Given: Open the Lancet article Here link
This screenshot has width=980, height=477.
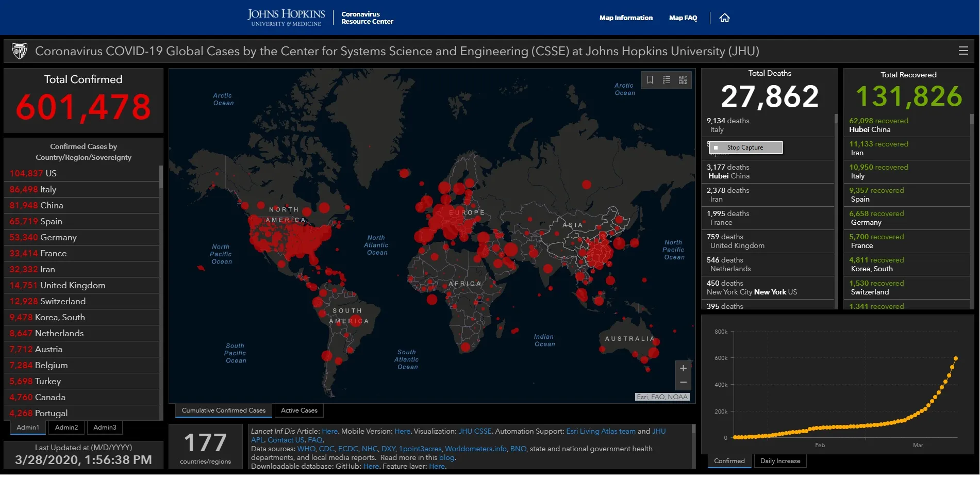Looking at the screenshot, I should [x=329, y=431].
